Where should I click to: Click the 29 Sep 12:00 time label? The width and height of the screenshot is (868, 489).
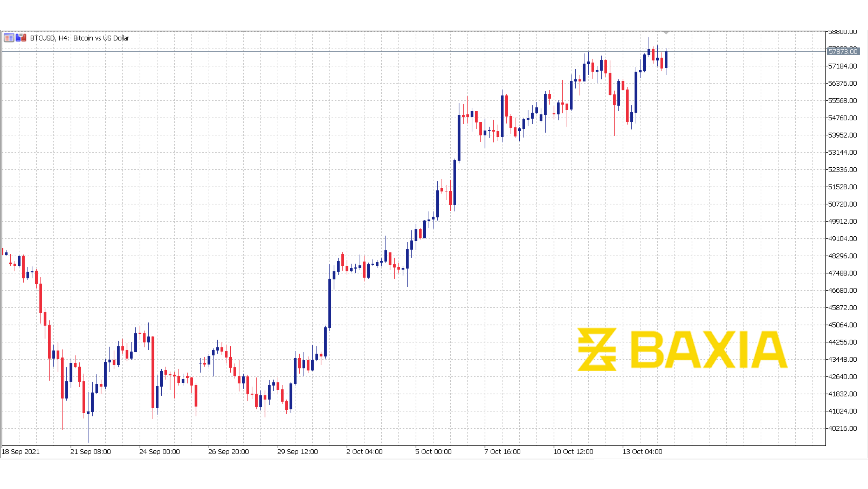pyautogui.click(x=297, y=452)
